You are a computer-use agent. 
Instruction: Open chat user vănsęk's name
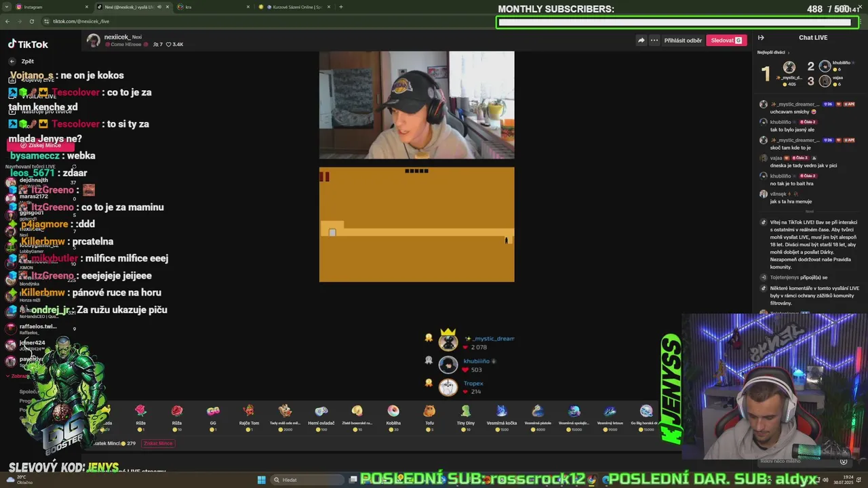tap(778, 194)
